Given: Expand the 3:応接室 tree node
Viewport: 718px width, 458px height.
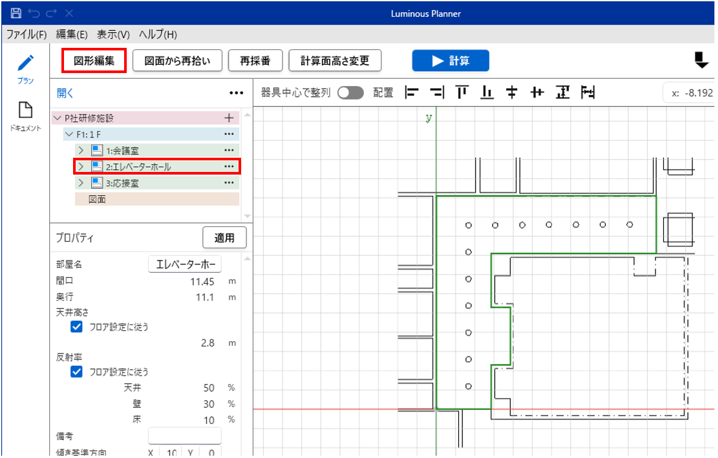Looking at the screenshot, I should pos(80,183).
